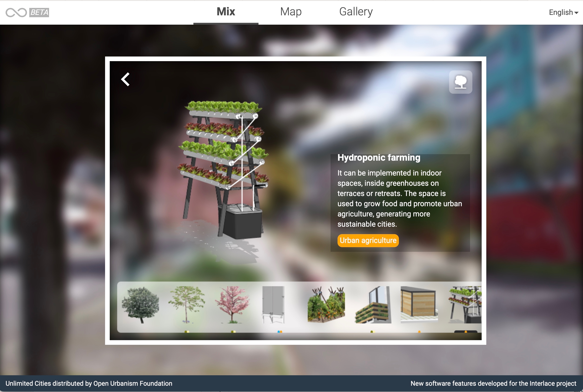Open the Gallery tab
The image size is (583, 392).
click(356, 12)
